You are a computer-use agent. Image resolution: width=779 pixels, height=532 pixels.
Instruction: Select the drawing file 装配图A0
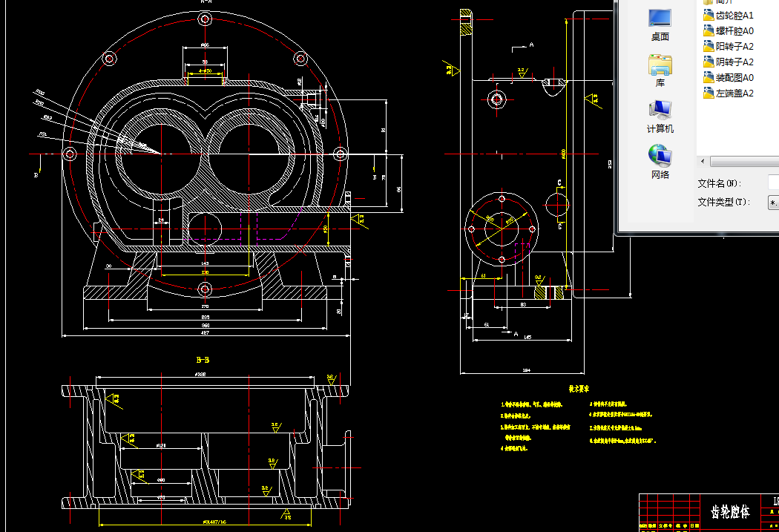pos(729,77)
